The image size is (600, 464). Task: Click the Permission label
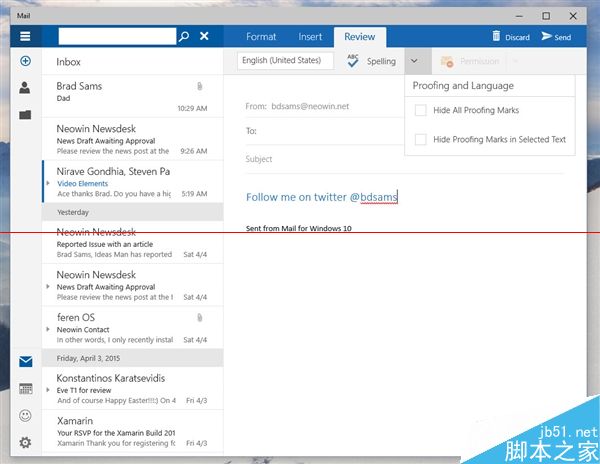(479, 61)
